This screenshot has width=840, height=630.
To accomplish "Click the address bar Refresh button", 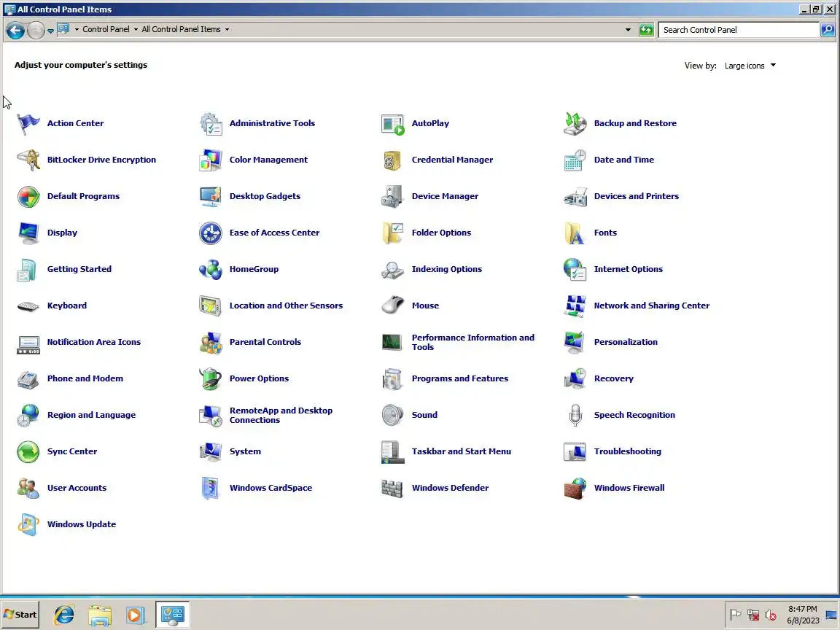I will click(646, 30).
